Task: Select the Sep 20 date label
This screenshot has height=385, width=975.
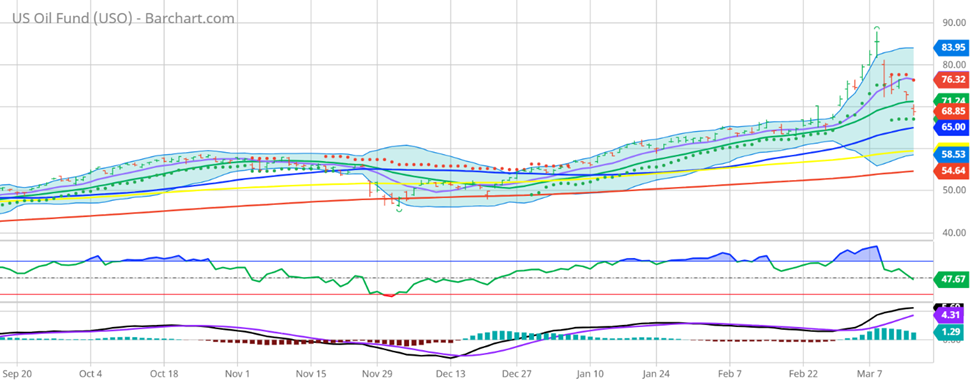Action: (17, 374)
